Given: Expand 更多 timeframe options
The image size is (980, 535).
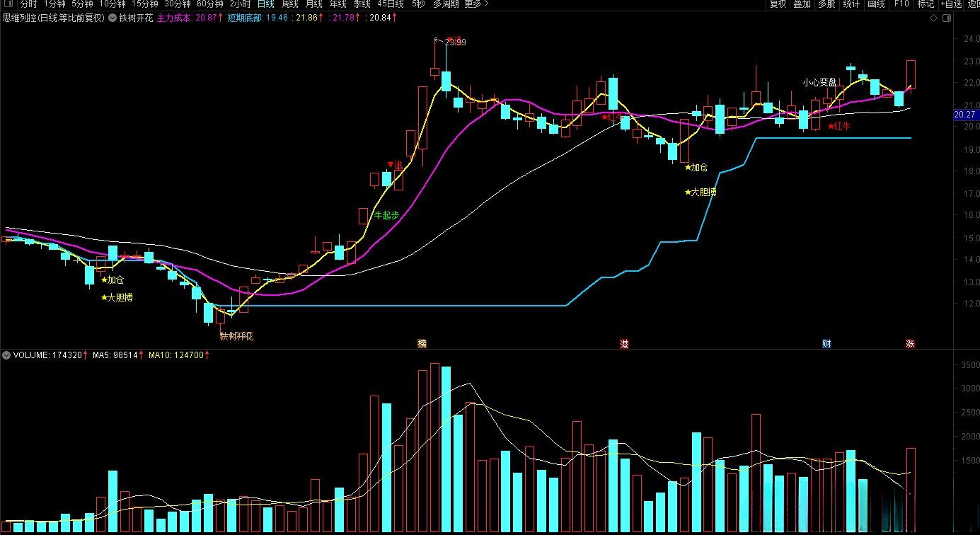Looking at the screenshot, I should 476,4.
